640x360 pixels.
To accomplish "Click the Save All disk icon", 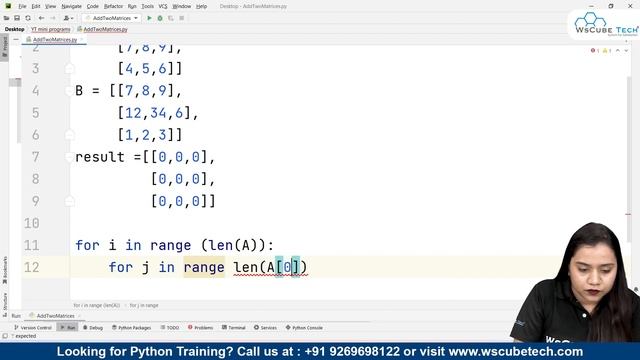I will [x=17, y=18].
